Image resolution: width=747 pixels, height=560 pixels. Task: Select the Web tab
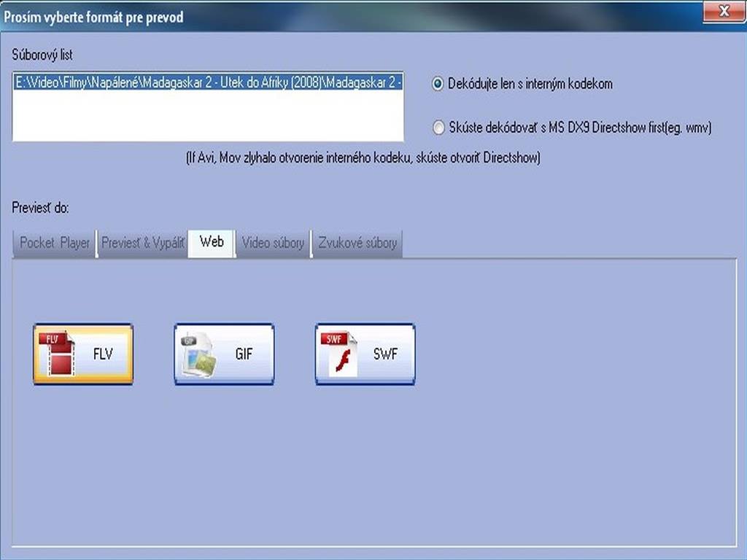click(212, 242)
